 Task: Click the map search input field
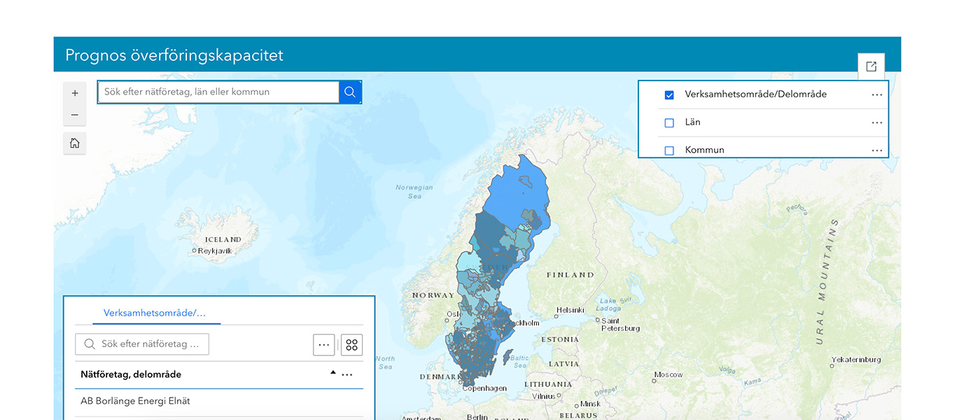[x=218, y=92]
